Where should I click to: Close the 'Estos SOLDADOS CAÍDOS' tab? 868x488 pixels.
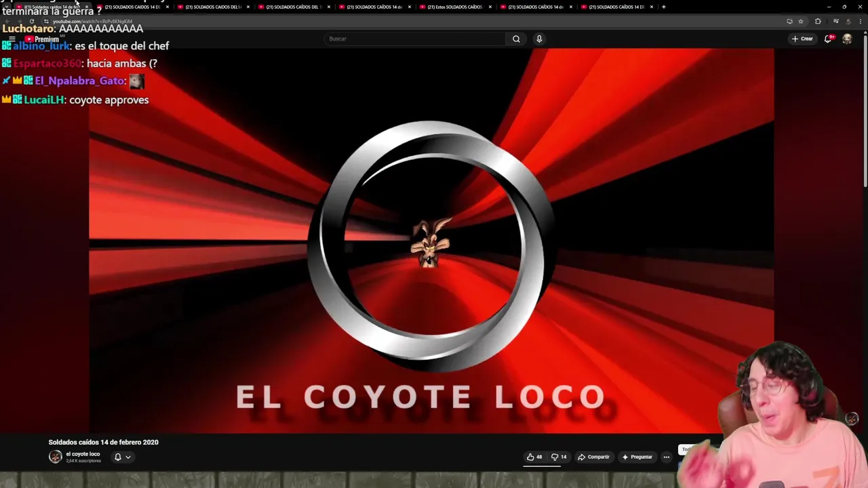click(490, 7)
